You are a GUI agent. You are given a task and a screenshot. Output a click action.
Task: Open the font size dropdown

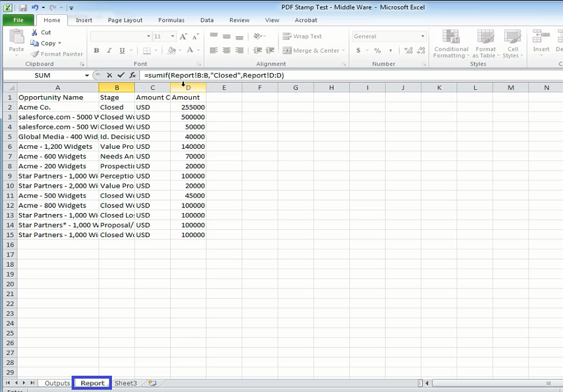173,36
